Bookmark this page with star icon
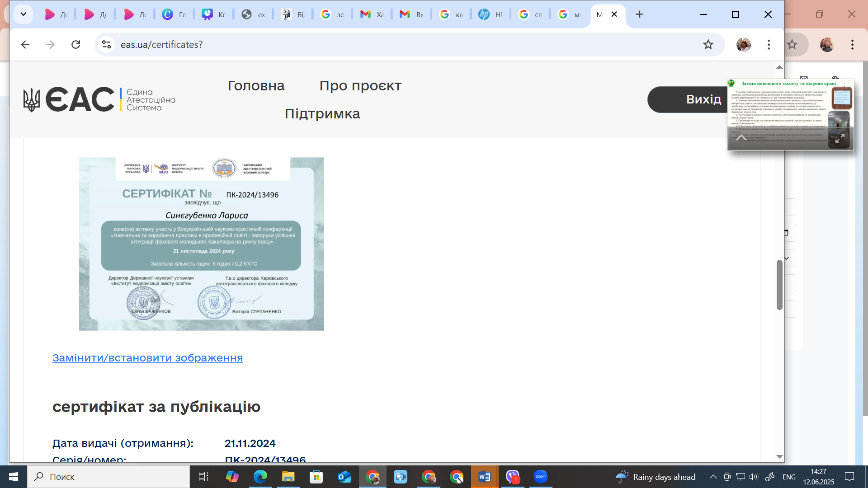 (x=708, y=44)
